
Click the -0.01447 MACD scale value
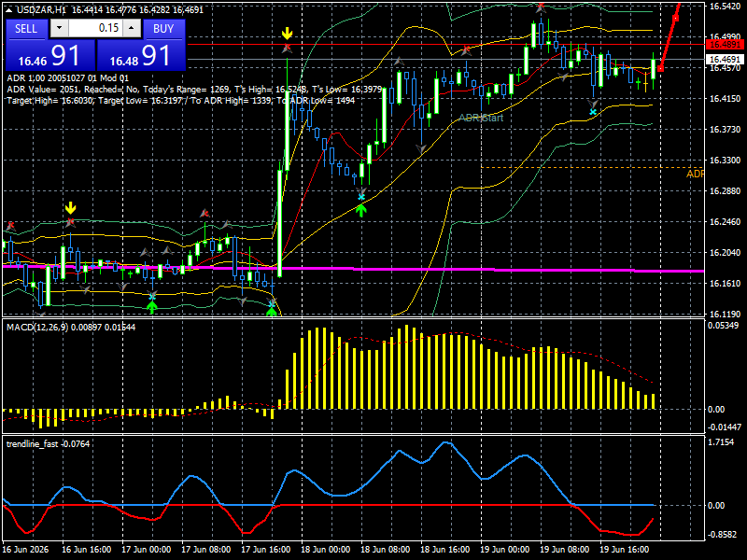pyautogui.click(x=725, y=427)
